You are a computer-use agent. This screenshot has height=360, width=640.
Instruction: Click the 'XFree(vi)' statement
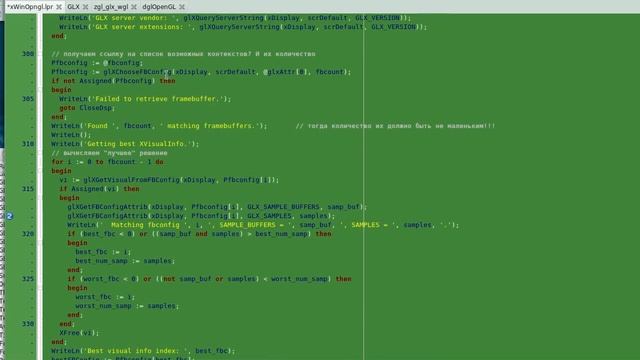(x=79, y=333)
